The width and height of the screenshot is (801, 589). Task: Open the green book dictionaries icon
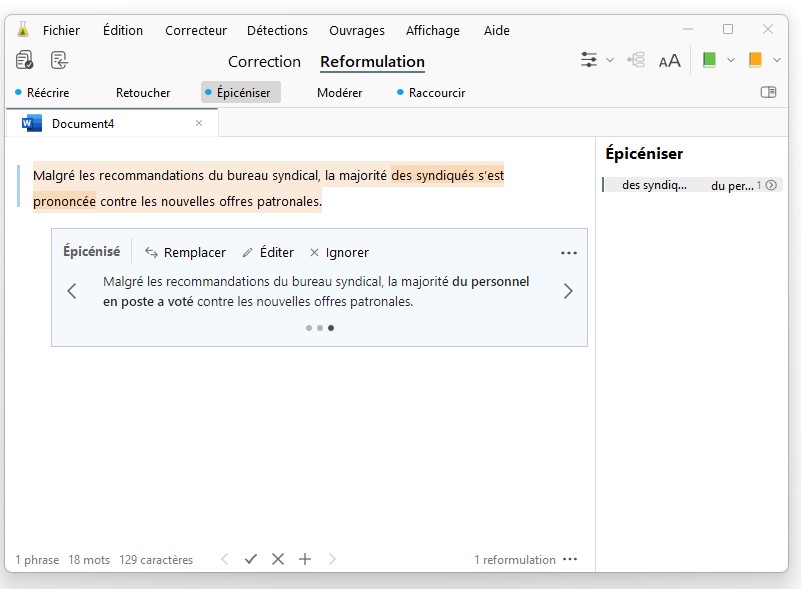click(709, 60)
